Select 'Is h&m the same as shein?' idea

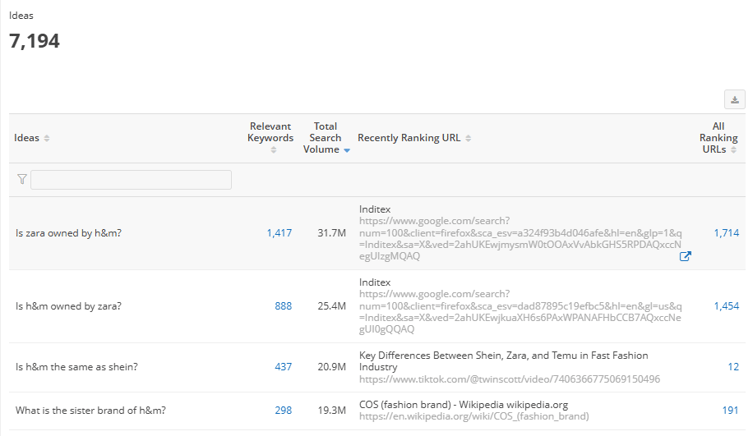(x=76, y=367)
